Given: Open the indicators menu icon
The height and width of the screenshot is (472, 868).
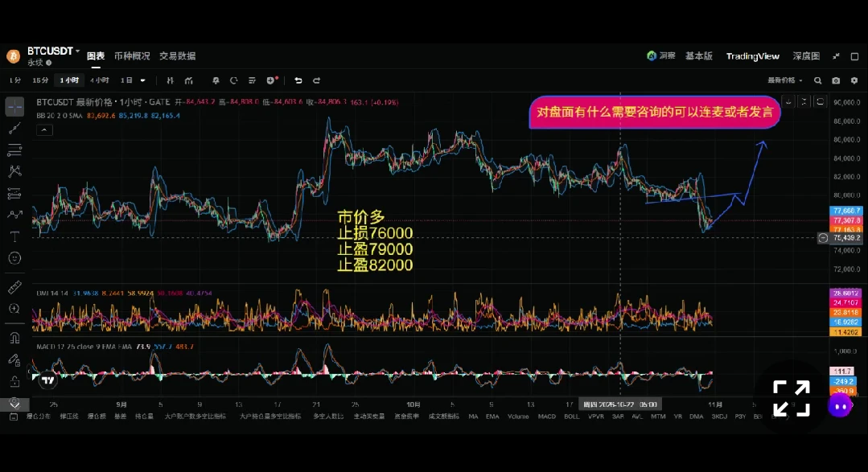Looking at the screenshot, I should [x=189, y=80].
